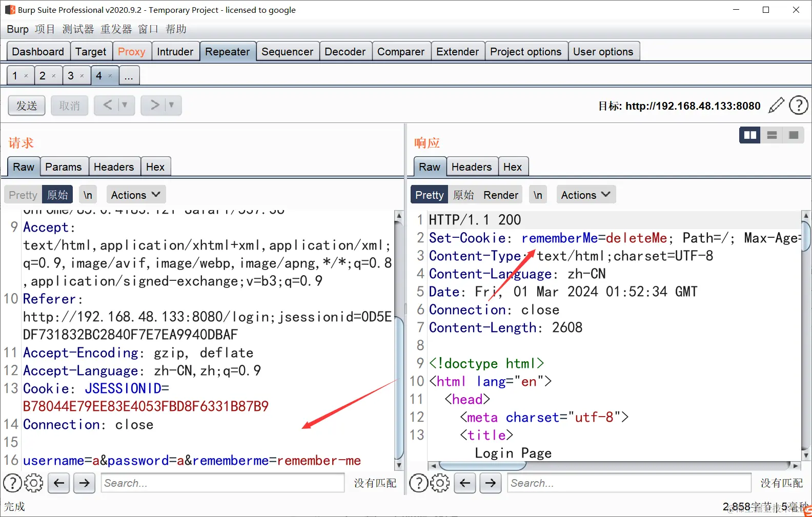Open the 测试器 menu
Image resolution: width=812 pixels, height=517 pixels.
point(78,29)
